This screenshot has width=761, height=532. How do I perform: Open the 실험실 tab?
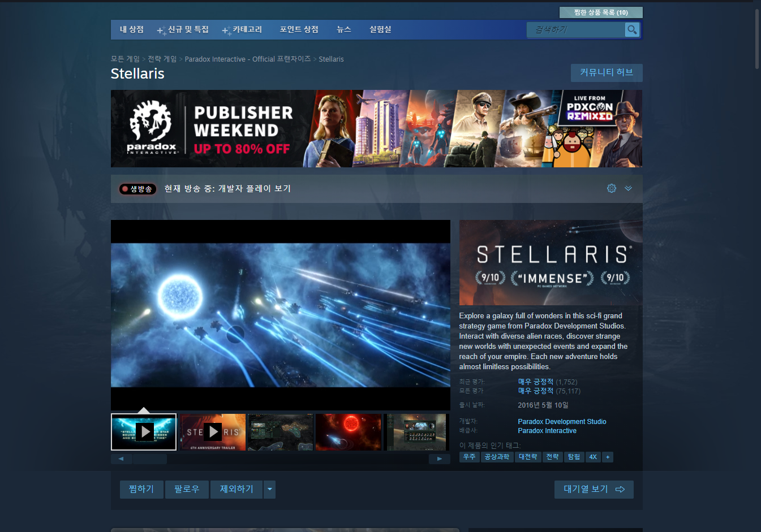pyautogui.click(x=380, y=29)
